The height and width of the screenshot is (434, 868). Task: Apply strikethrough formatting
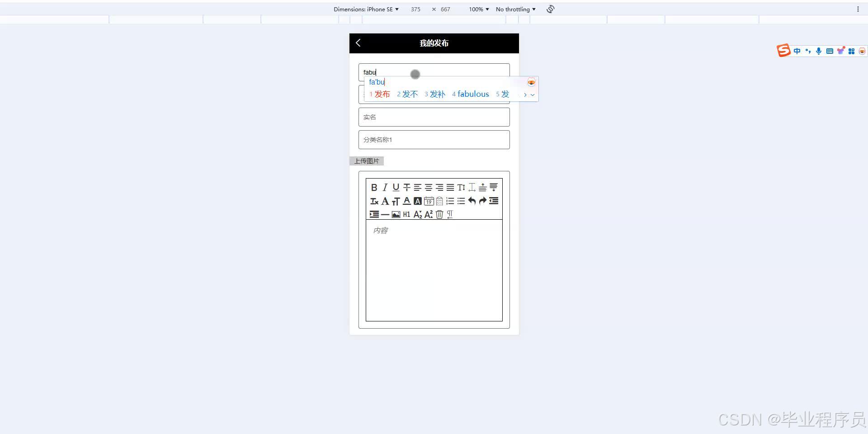pos(406,187)
